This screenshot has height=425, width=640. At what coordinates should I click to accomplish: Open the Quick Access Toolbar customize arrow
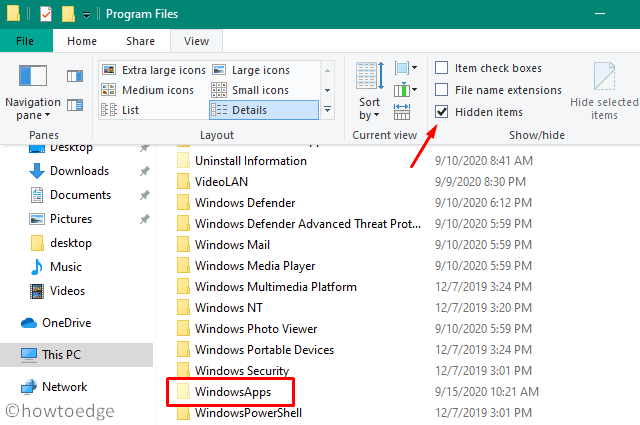coord(87,14)
